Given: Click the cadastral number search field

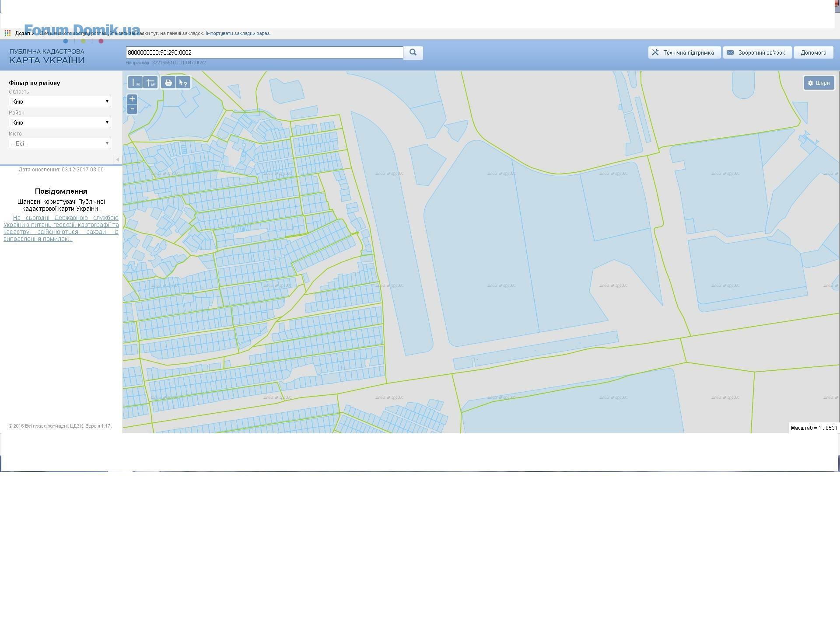Looking at the screenshot, I should [264, 52].
